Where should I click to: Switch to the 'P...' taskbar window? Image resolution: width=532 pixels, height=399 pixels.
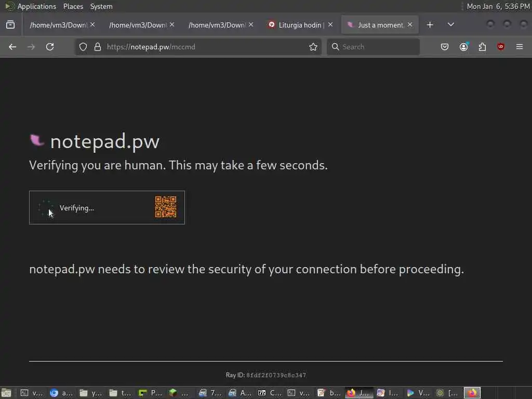[x=150, y=393]
